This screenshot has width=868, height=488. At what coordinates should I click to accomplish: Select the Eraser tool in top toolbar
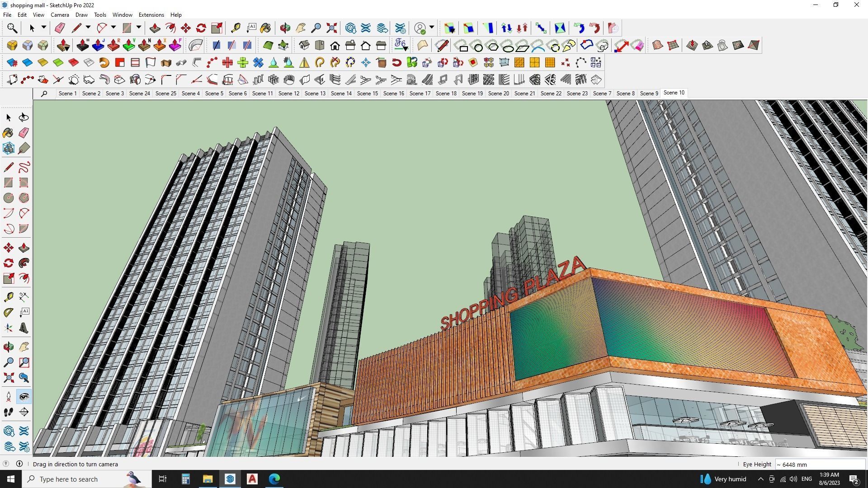[60, 28]
